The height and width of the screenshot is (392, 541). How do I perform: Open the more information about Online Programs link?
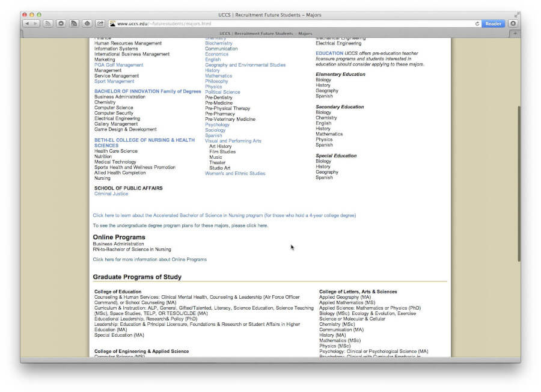(150, 259)
